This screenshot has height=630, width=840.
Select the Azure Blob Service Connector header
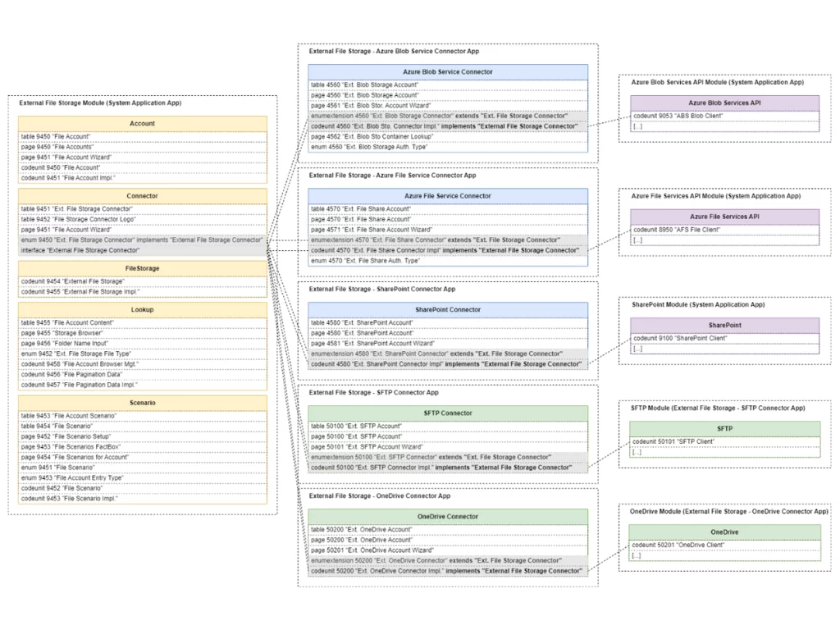tap(448, 71)
